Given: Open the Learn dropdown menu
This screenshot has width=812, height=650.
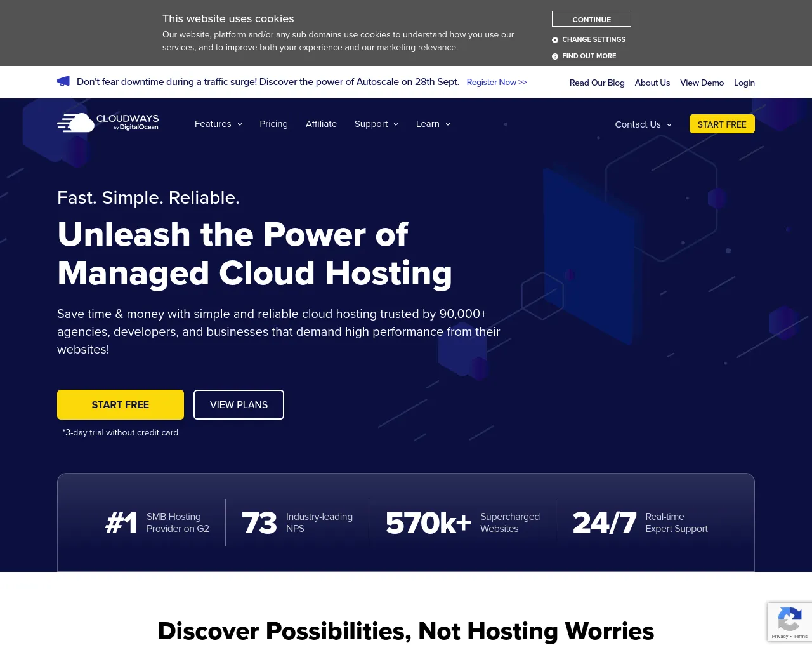Looking at the screenshot, I should [x=433, y=124].
